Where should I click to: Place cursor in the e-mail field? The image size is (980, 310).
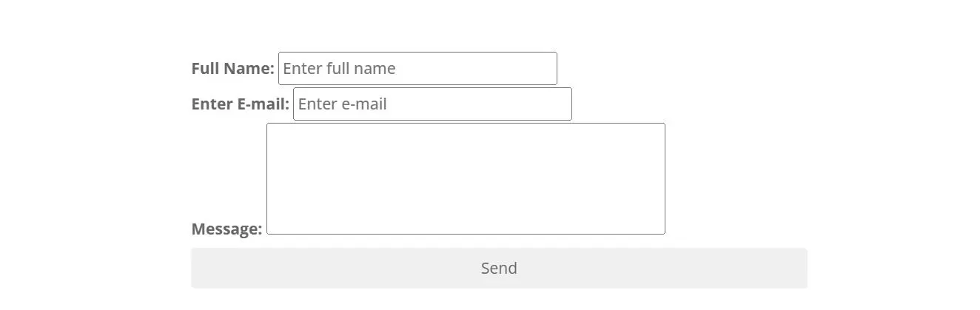(432, 104)
